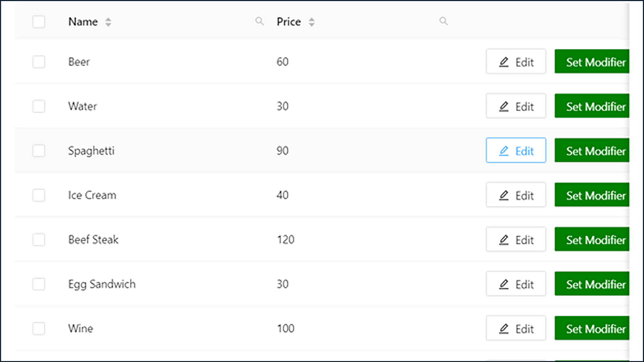Edit the Beer item
This screenshot has width=644, height=362.
pos(516,62)
